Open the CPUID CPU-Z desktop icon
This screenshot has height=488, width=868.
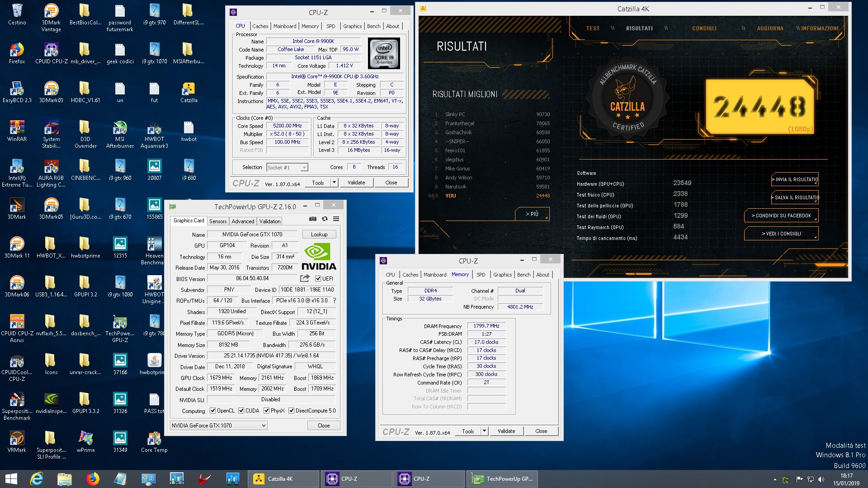click(51, 54)
